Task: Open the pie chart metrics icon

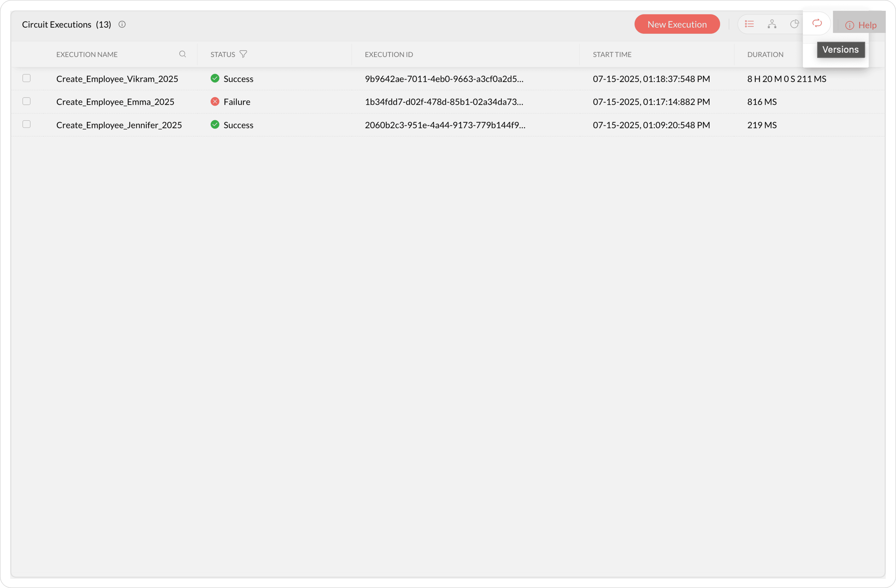Action: [x=794, y=24]
